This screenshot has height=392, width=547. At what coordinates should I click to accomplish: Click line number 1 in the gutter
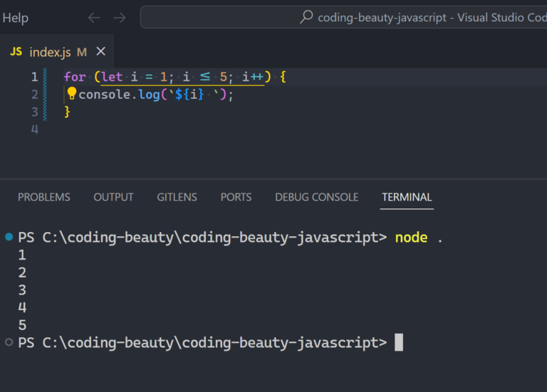point(34,77)
